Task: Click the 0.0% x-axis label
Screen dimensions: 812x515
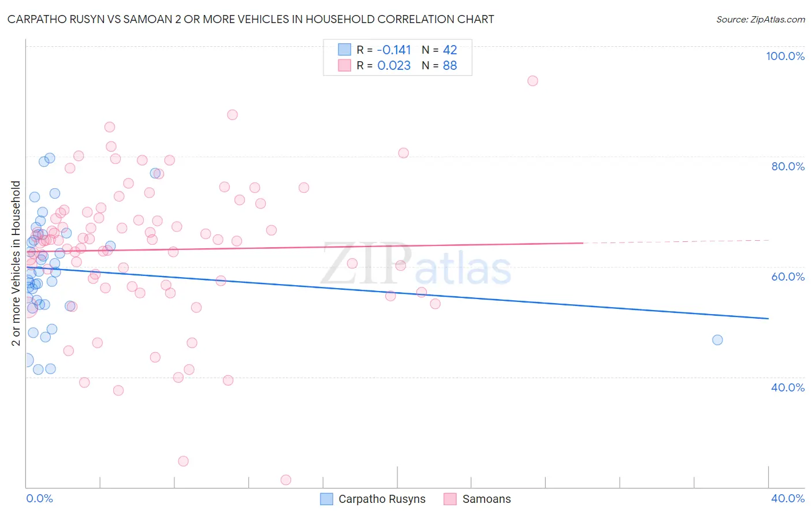Action: point(40,498)
